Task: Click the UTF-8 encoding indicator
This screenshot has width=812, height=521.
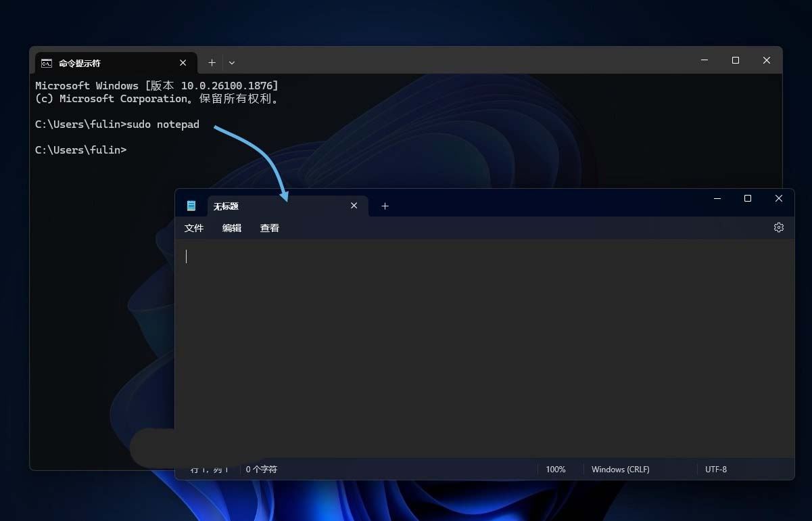Action: click(716, 469)
